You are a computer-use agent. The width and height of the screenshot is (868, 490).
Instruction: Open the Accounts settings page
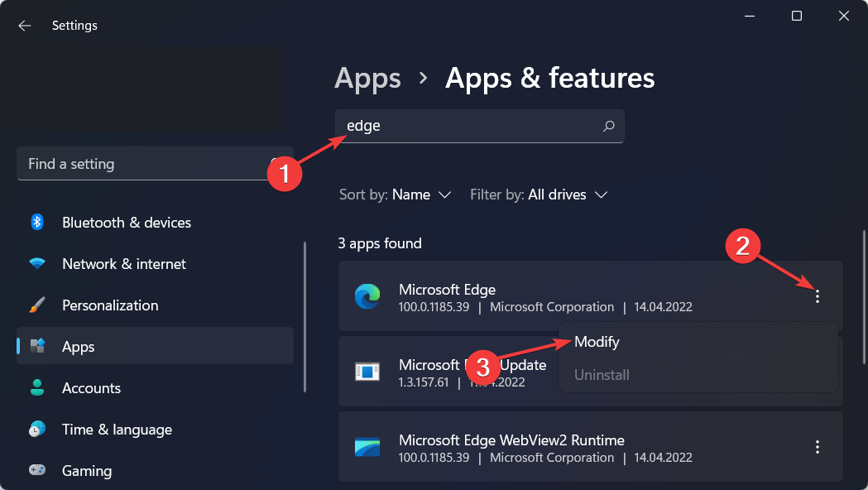155,387
